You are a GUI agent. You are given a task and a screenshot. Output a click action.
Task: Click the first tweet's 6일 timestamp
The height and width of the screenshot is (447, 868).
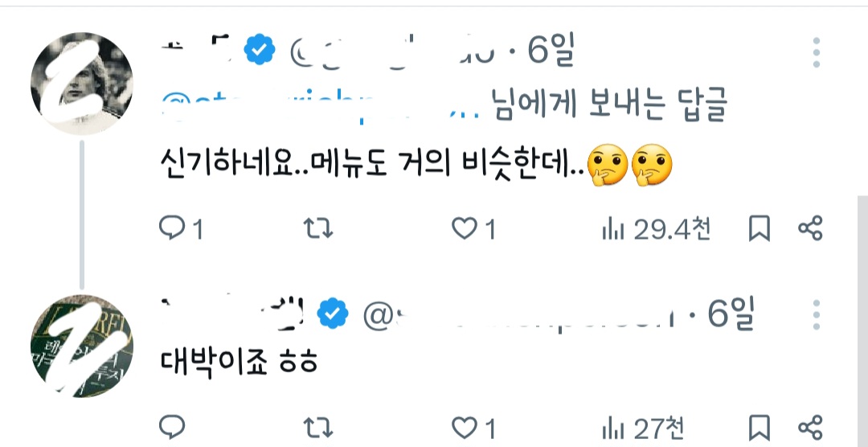[x=551, y=53]
